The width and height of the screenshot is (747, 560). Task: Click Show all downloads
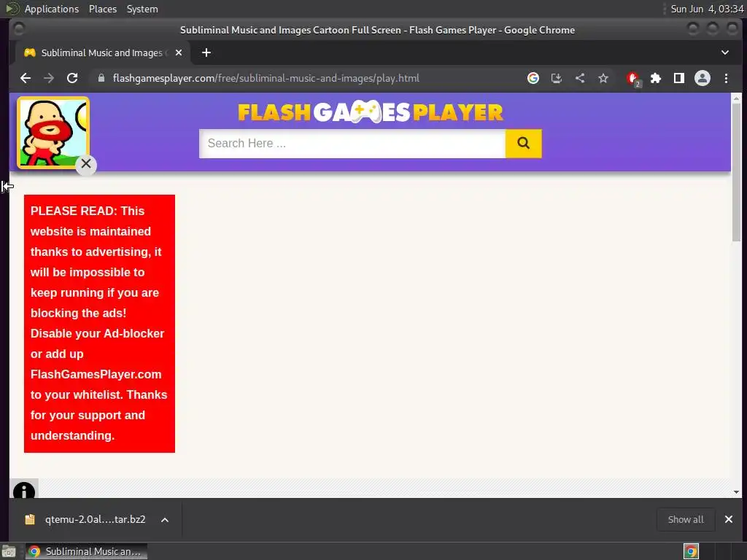(686, 519)
